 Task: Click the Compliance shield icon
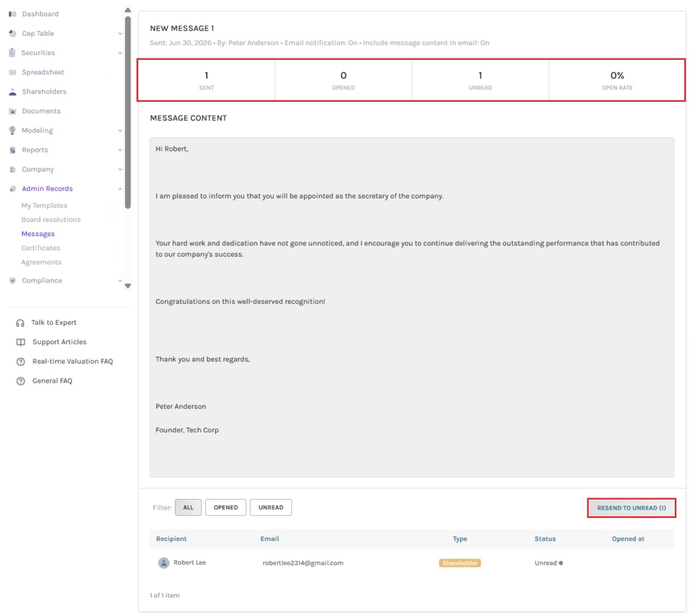[x=12, y=280]
